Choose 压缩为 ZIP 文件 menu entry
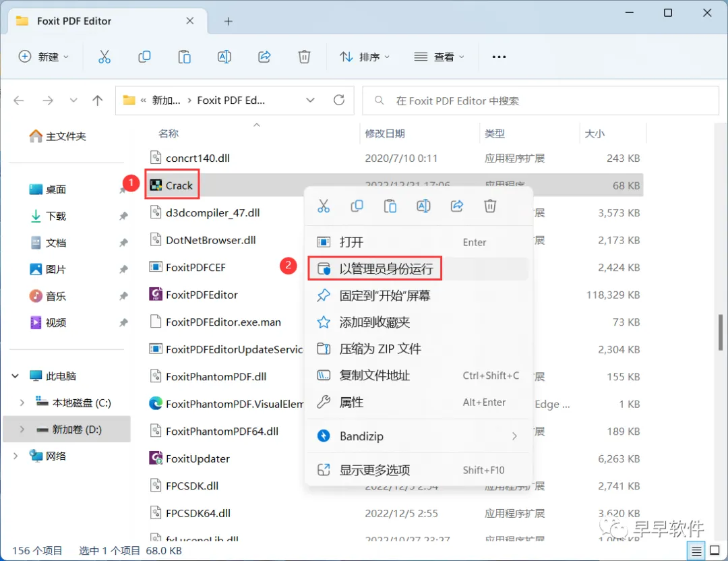The image size is (728, 561). point(419,349)
